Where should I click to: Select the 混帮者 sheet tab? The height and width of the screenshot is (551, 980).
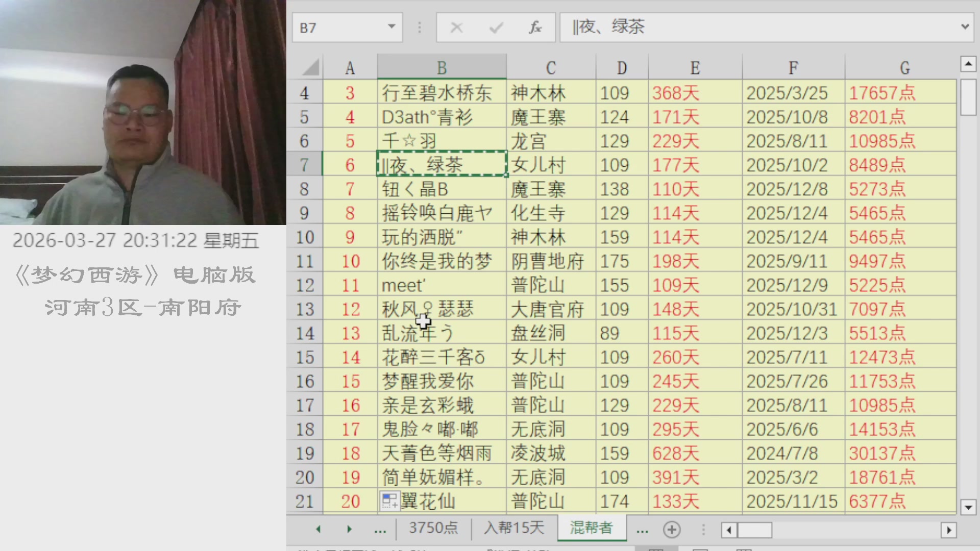click(x=591, y=528)
